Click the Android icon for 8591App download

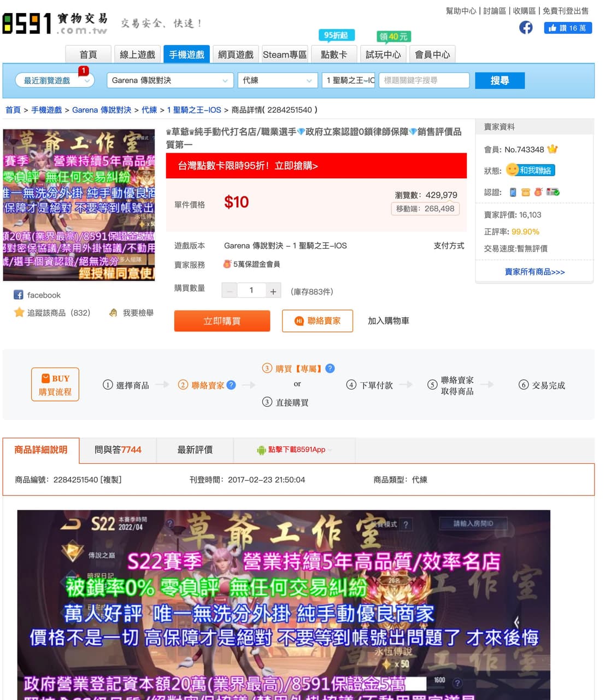[x=261, y=450]
